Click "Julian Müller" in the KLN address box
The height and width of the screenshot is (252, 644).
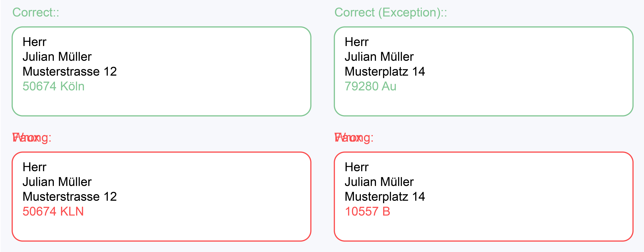click(x=57, y=182)
